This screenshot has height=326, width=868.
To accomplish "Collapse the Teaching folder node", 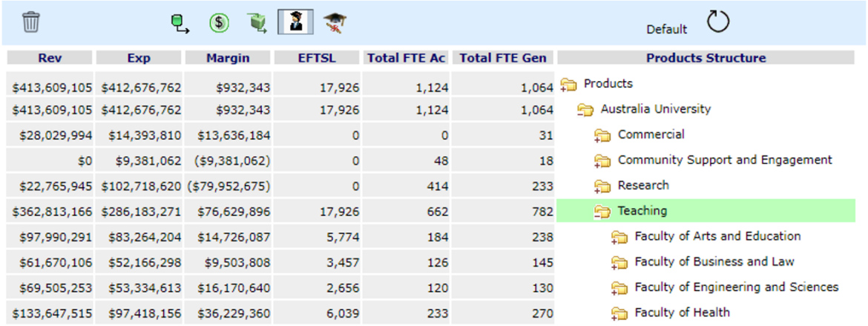I will click(x=602, y=212).
